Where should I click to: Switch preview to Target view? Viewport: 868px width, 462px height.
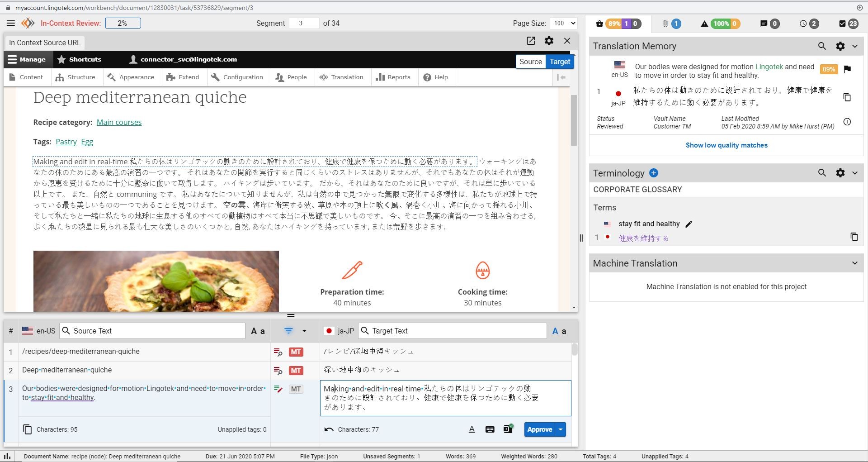click(x=560, y=62)
